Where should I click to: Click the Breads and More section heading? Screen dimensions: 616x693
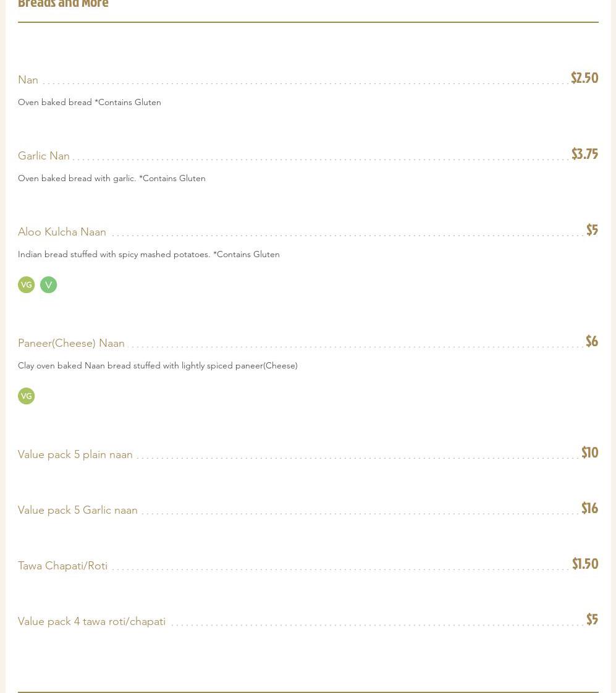coord(63,4)
